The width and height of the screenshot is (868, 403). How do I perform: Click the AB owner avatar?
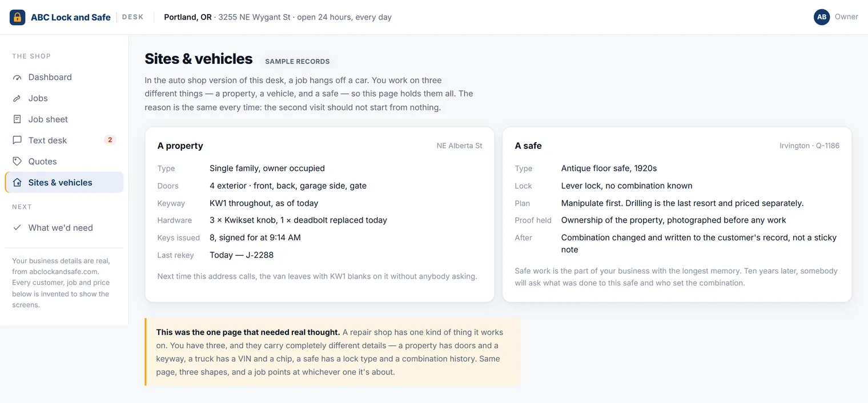tap(821, 17)
